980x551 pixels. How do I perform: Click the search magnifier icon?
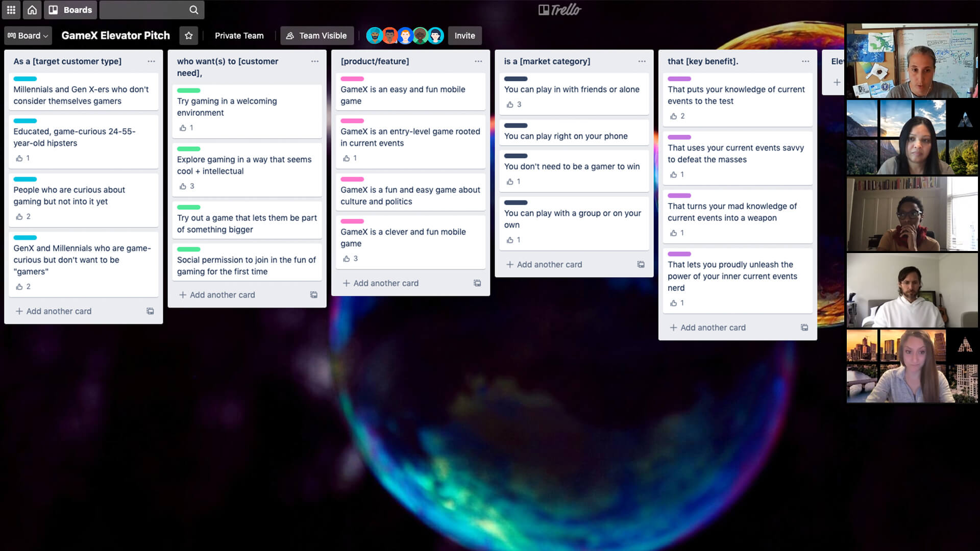[x=194, y=10]
